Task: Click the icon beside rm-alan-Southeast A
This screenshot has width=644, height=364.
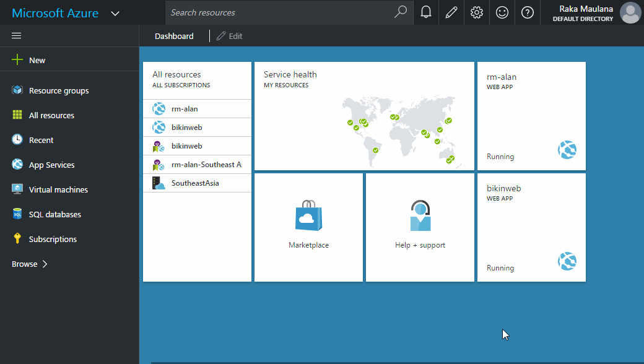Action: (159, 165)
